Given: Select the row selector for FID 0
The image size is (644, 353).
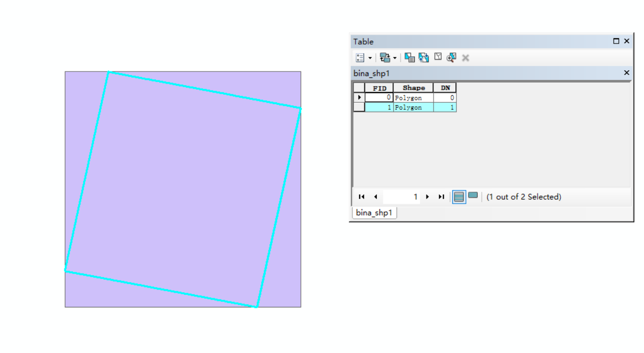Looking at the screenshot, I should click(x=359, y=97).
